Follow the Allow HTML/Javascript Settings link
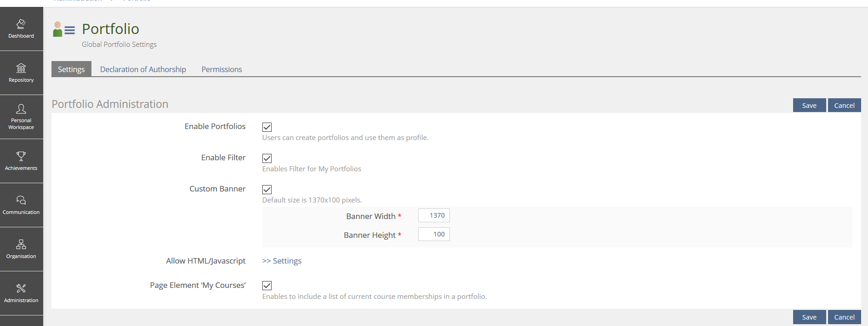The image size is (868, 326). coord(282,261)
